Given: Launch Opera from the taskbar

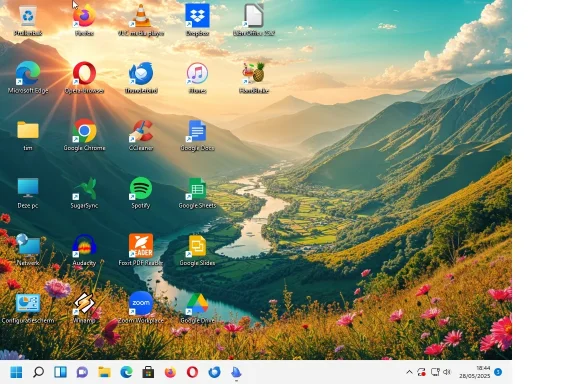Looking at the screenshot, I should point(192,372).
